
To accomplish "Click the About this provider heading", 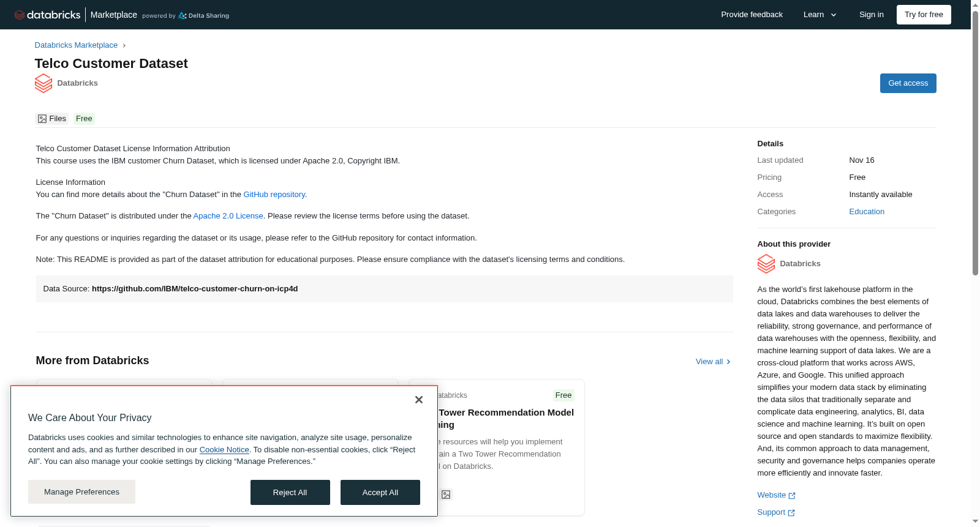I will (x=794, y=244).
